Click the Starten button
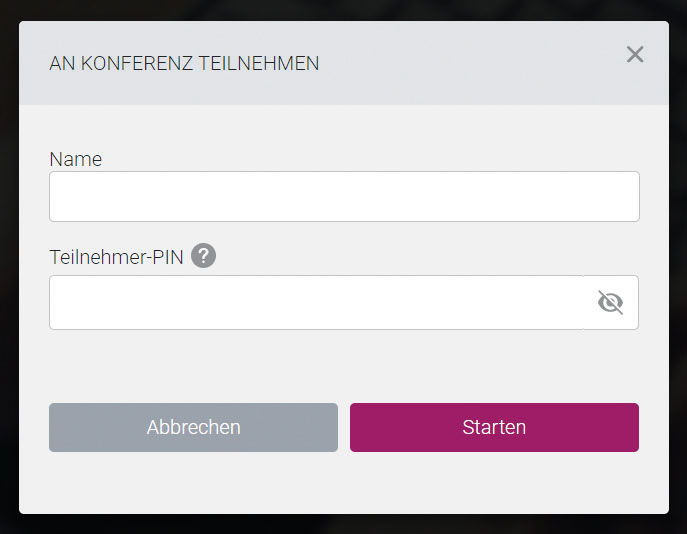 (x=494, y=427)
